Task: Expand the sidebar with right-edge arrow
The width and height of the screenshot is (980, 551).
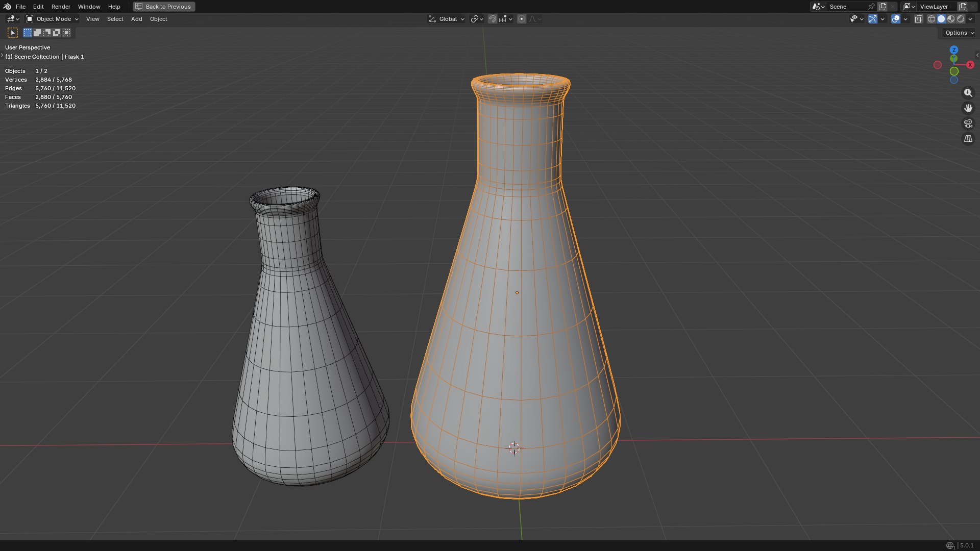Action: [x=977, y=55]
